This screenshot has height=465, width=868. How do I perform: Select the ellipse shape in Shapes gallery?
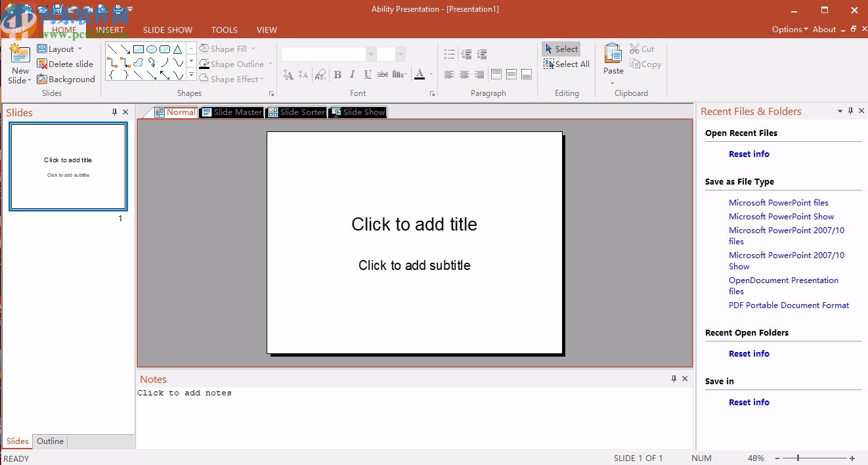coord(151,49)
